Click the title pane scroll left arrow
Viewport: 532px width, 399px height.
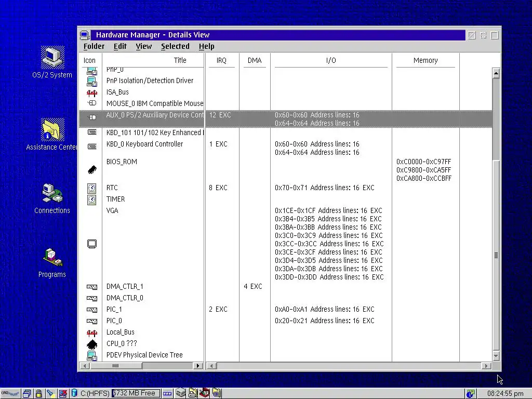[x=85, y=366]
